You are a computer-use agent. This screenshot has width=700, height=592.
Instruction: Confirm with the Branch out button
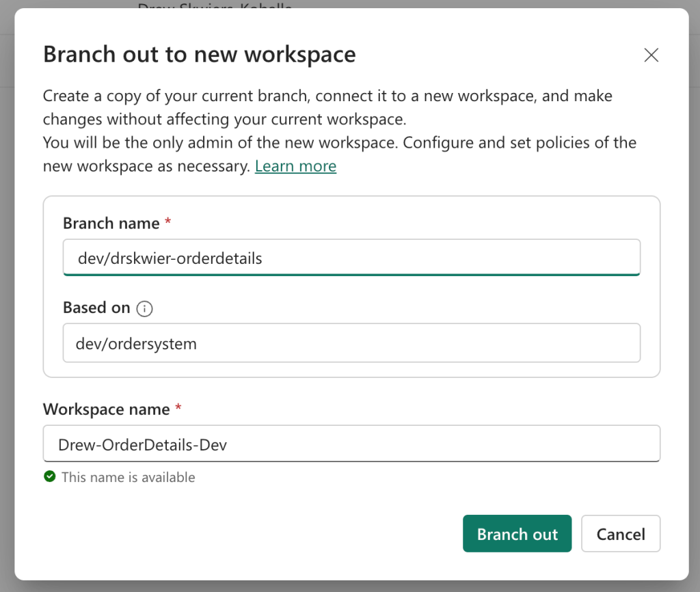pos(517,533)
